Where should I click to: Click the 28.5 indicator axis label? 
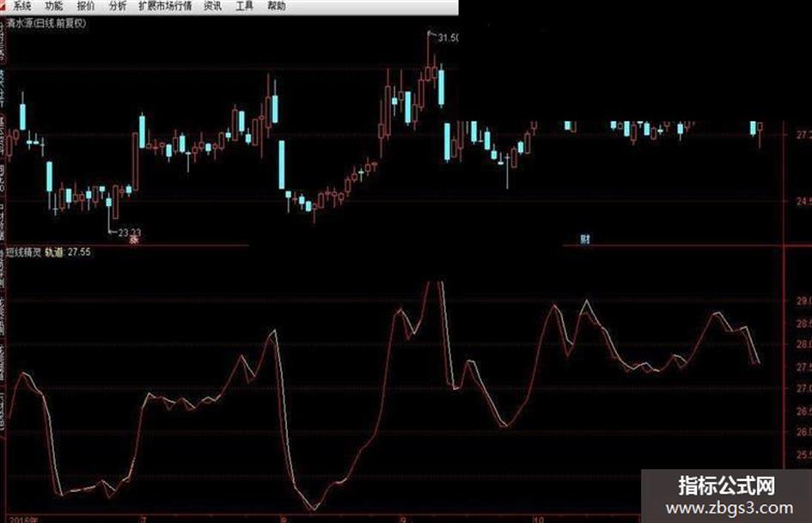pos(803,324)
